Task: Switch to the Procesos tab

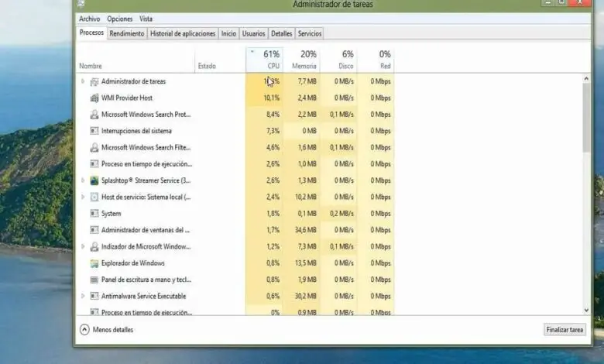Action: coord(91,33)
